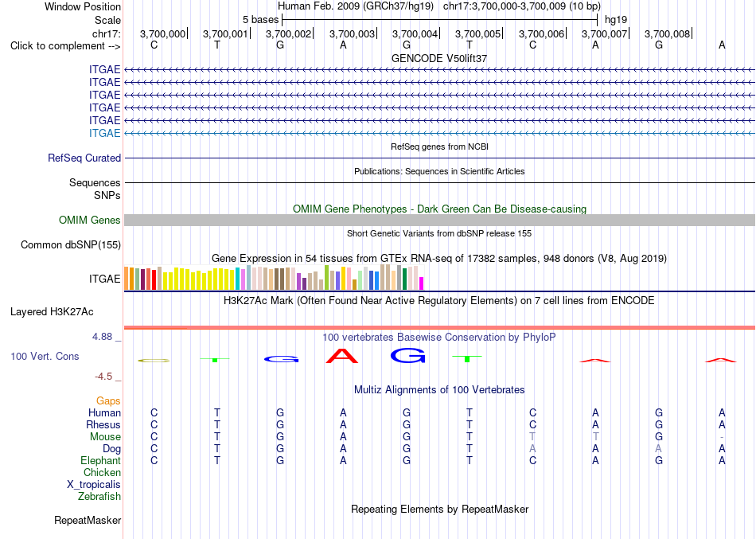Click the ITGAE label beside GTEx bar chart
This screenshot has width=756, height=539.
[104, 279]
